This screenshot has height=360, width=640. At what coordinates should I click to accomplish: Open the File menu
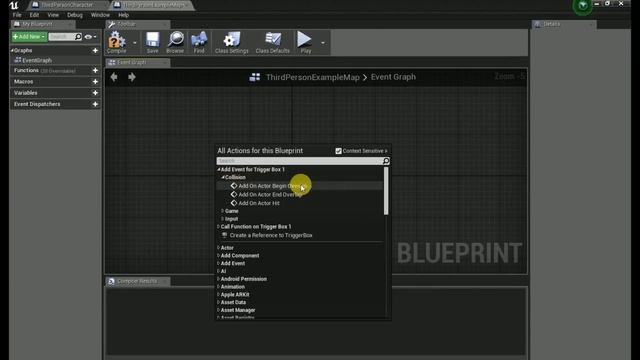17,15
